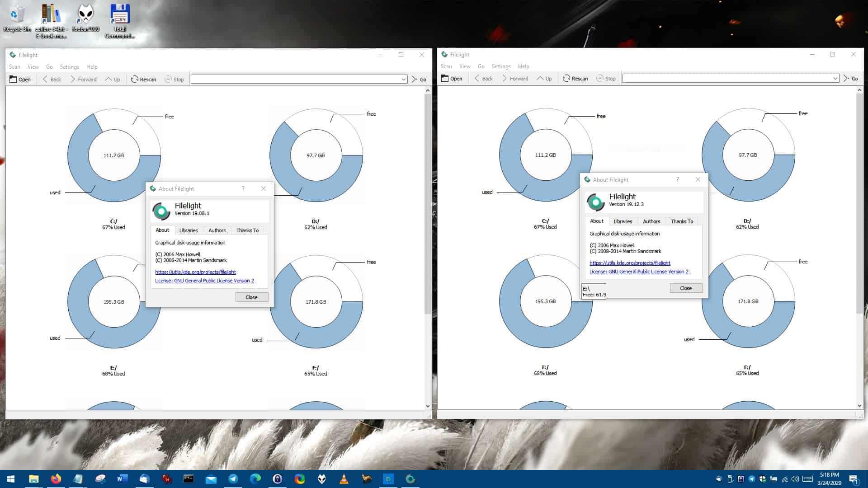868x488 pixels.
Task: Click Forward arrow in left Filelight toolbar
Action: click(x=73, y=79)
